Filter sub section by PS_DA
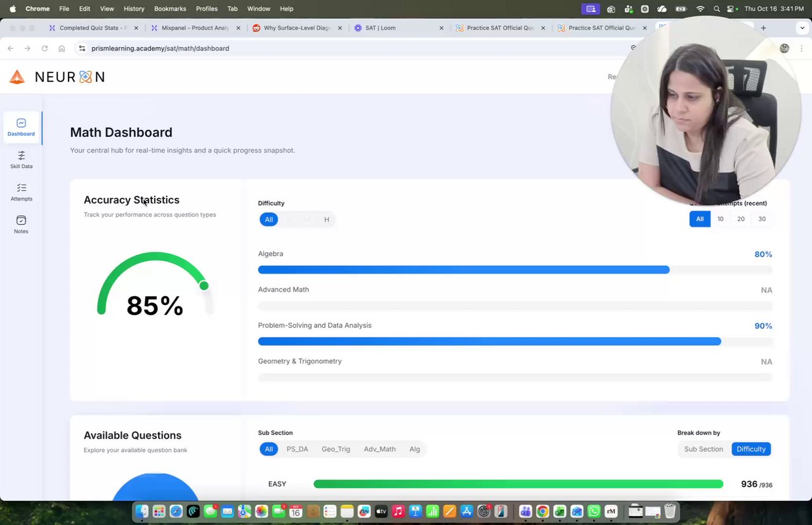 (x=297, y=449)
